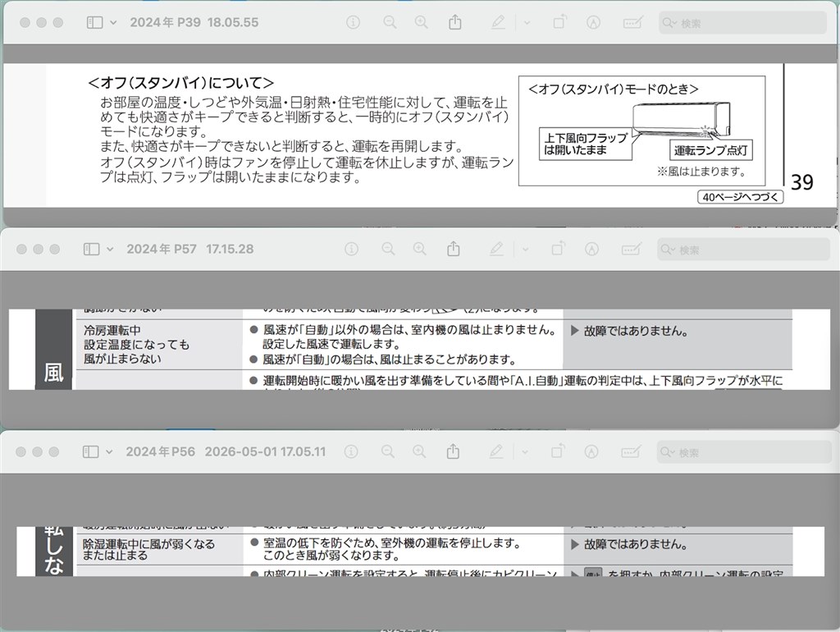Viewport: 840px width, 632px height.
Task: Zoom in on the P57 window
Action: tap(420, 249)
